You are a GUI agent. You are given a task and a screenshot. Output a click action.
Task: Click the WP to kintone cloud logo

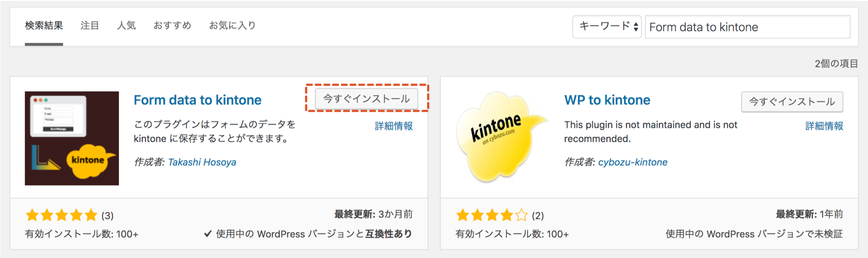(500, 138)
